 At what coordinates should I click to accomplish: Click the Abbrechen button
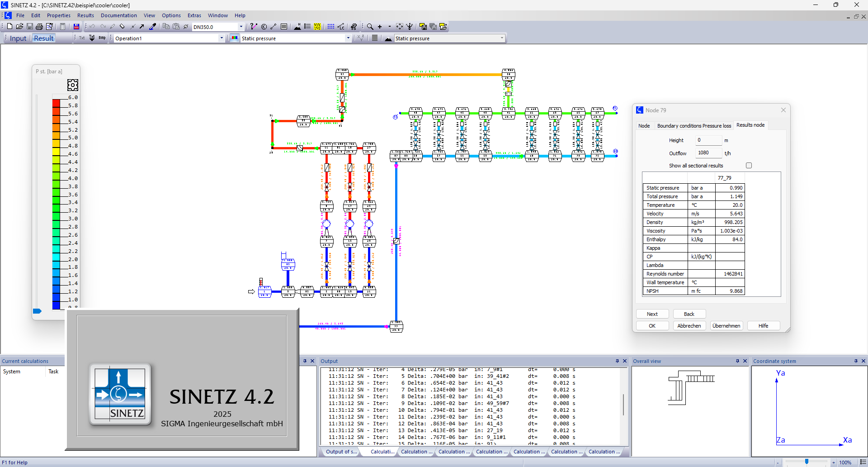tap(689, 326)
